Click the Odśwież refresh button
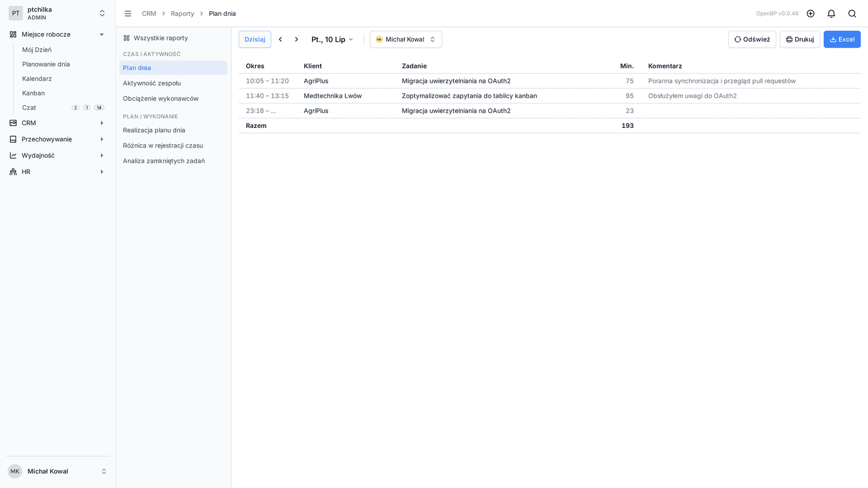This screenshot has width=868, height=488. tap(752, 40)
